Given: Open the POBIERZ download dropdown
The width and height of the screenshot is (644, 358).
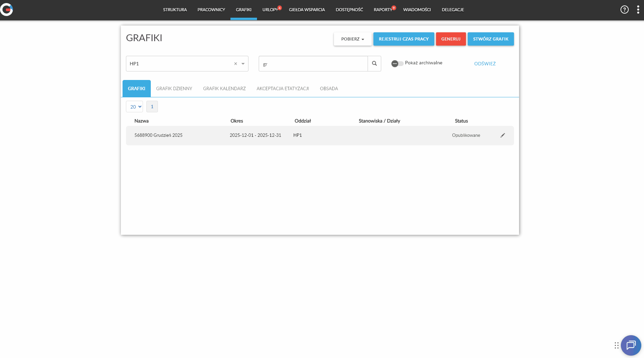Looking at the screenshot, I should pos(352,39).
